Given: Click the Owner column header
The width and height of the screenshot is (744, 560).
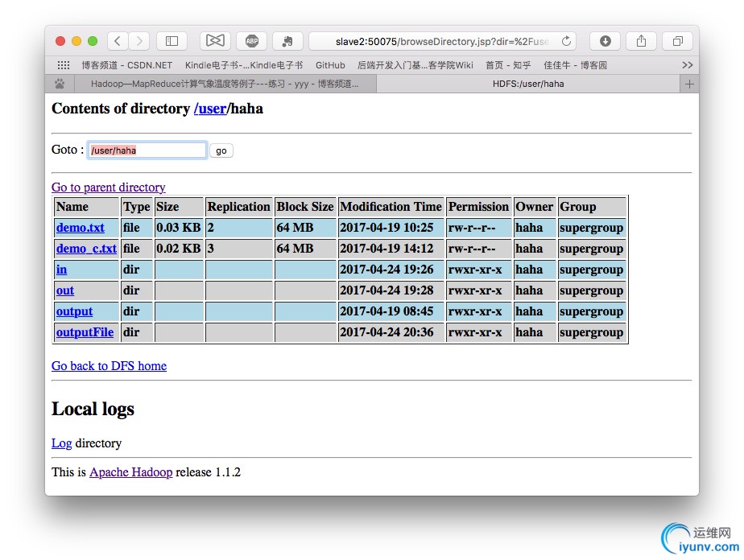Looking at the screenshot, I should pos(535,207).
